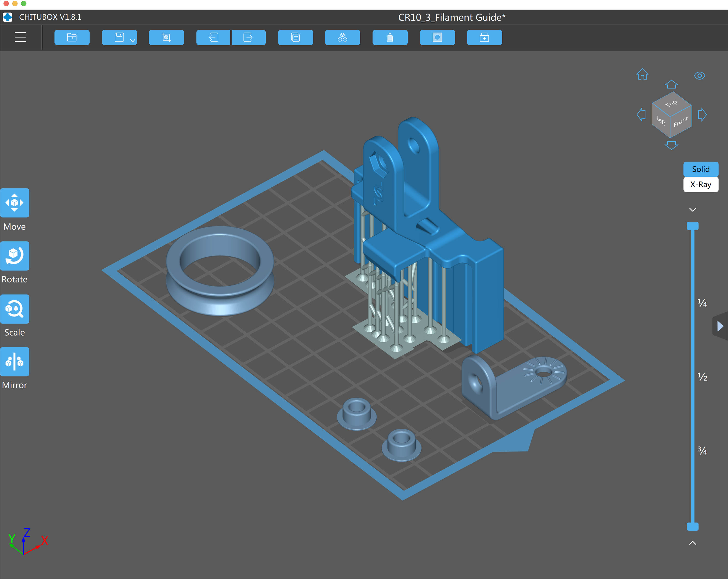Click the Dig hole circle icon
Viewport: 728px width, 579px height.
click(x=437, y=37)
